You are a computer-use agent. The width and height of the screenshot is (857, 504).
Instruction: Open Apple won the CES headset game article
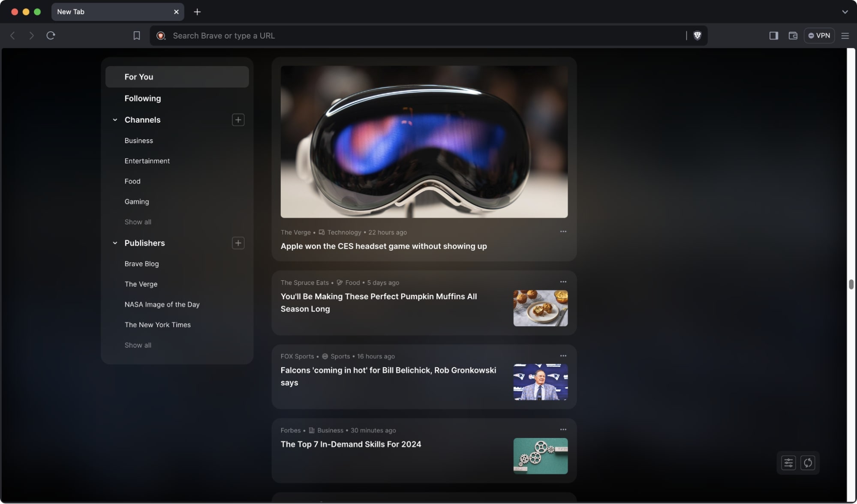[384, 246]
